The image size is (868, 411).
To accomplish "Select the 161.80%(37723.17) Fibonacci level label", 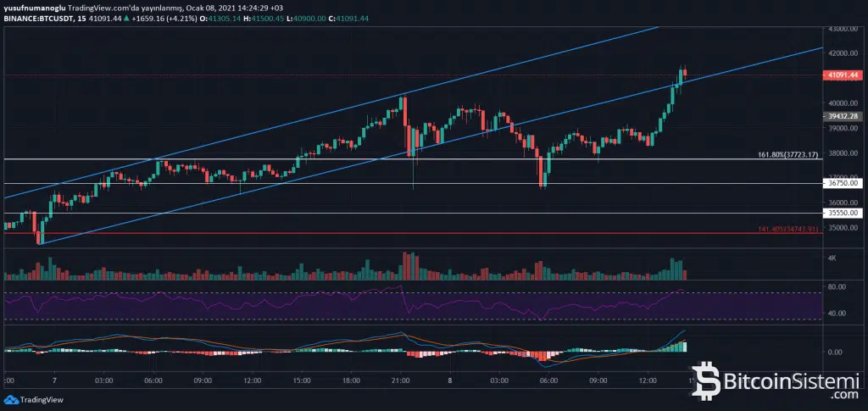I will pos(787,155).
